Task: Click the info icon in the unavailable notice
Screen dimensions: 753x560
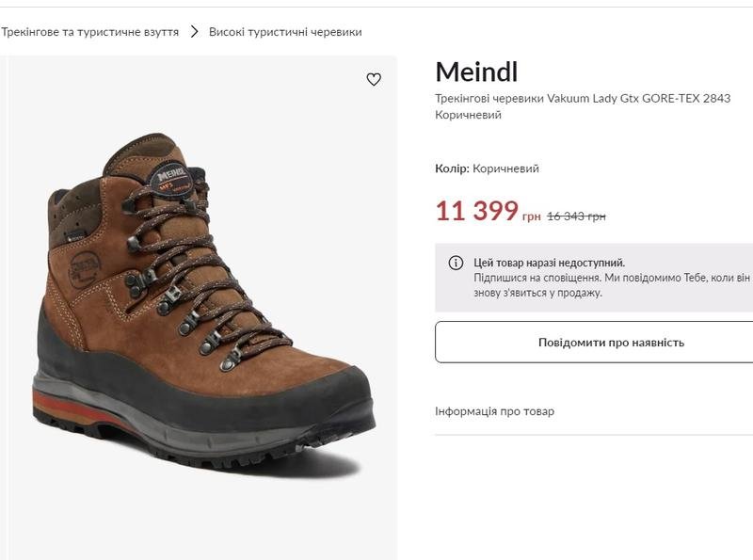Action: click(x=456, y=263)
